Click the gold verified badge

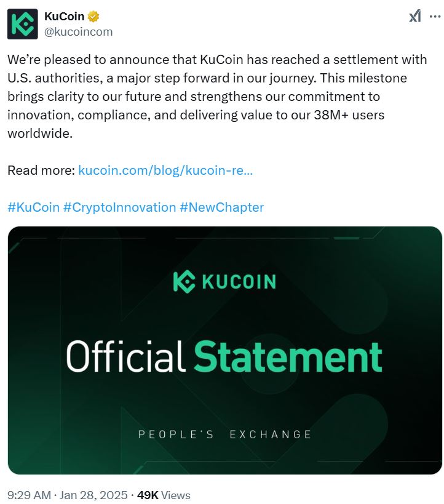pos(93,17)
